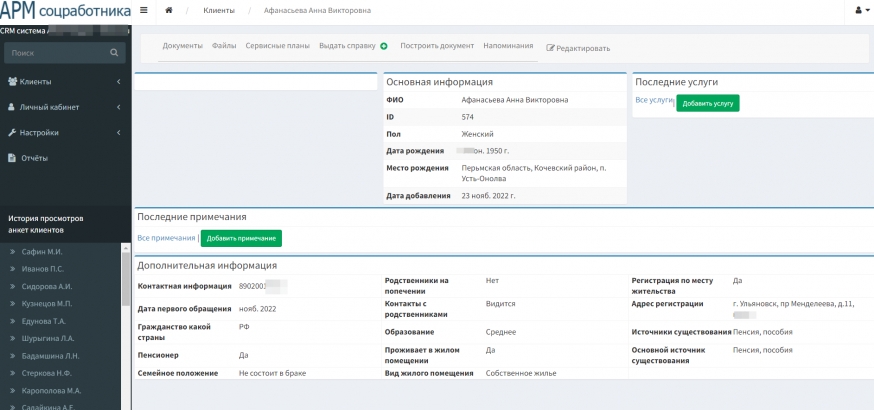Toggle the hamburger sidebar menu icon
The image size is (874, 410).
[144, 10]
